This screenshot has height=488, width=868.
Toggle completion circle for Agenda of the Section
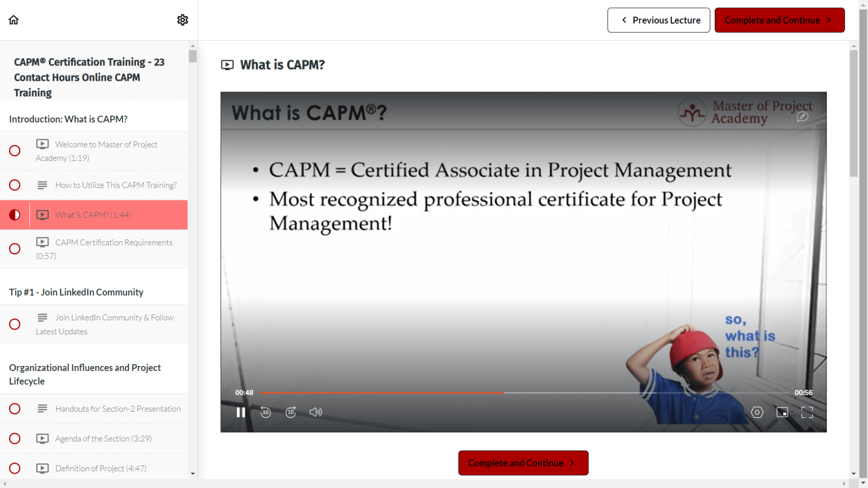[15, 439]
